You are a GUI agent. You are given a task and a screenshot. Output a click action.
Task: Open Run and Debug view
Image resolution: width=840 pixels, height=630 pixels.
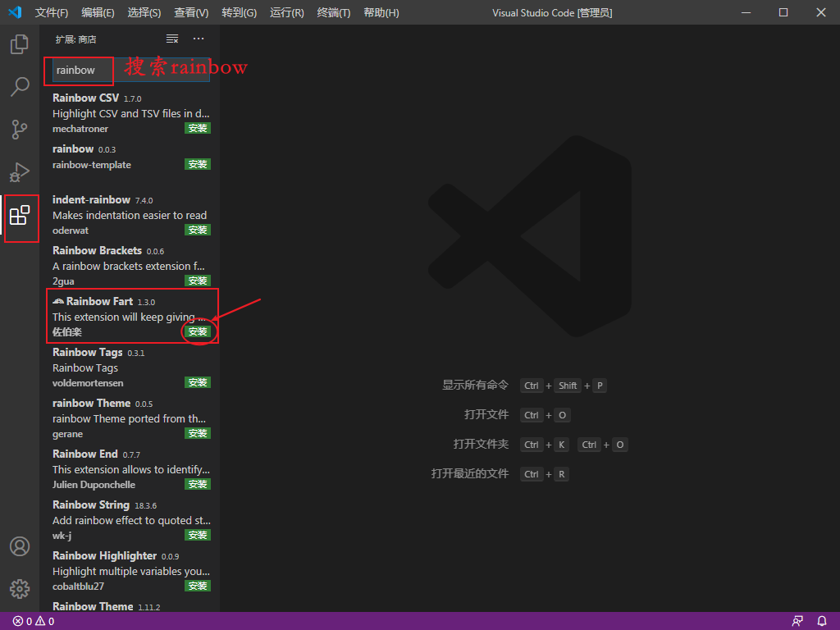(20, 172)
